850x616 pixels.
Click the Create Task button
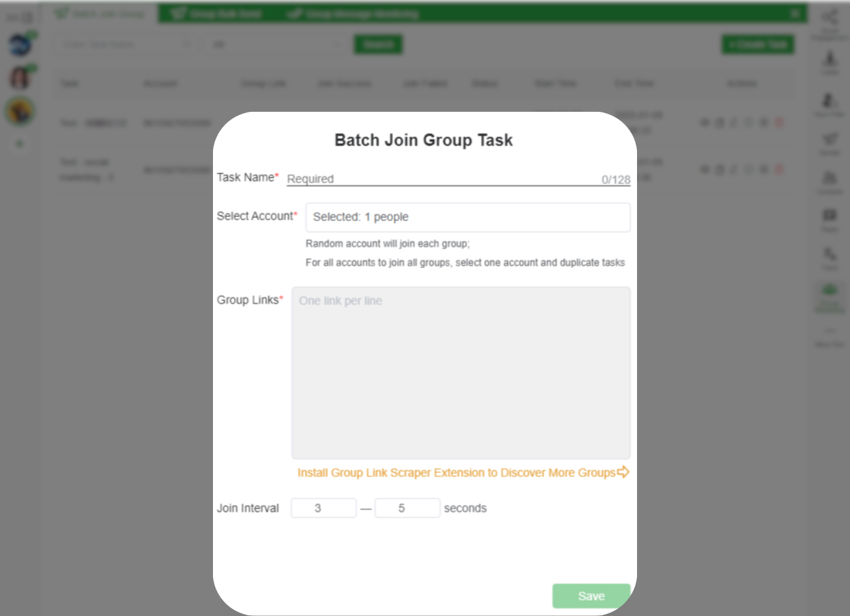pyautogui.click(x=757, y=44)
